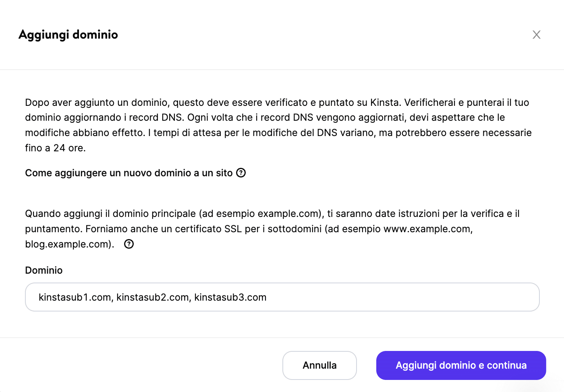Click the Dominio field label

tap(44, 270)
